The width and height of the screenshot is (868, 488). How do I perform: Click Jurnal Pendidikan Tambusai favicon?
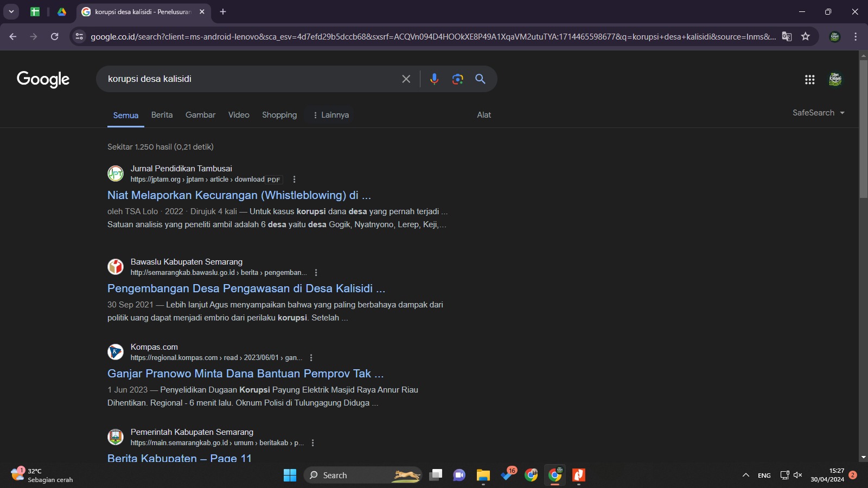pos(116,174)
